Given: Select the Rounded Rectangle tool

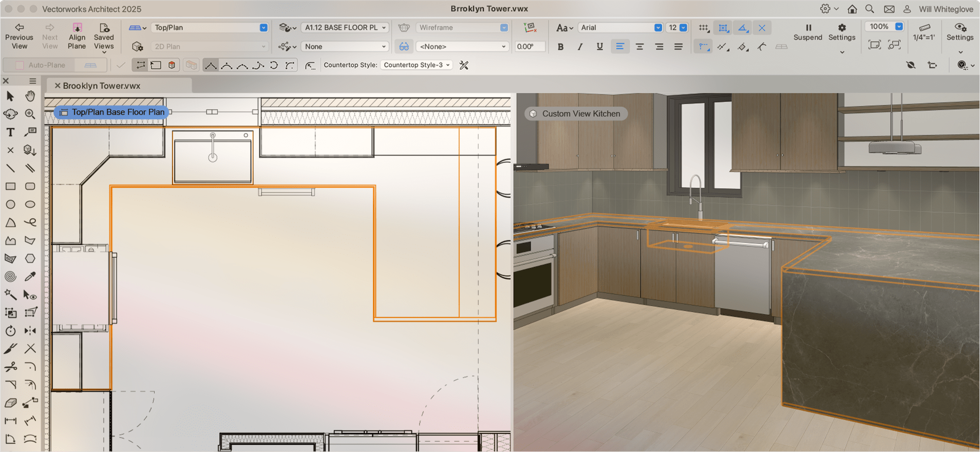Looking at the screenshot, I should pos(30,186).
